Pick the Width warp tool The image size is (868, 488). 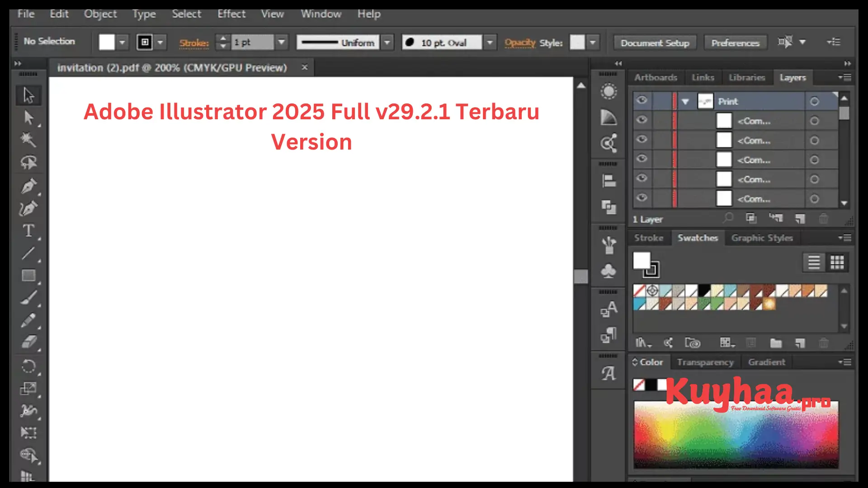point(28,411)
